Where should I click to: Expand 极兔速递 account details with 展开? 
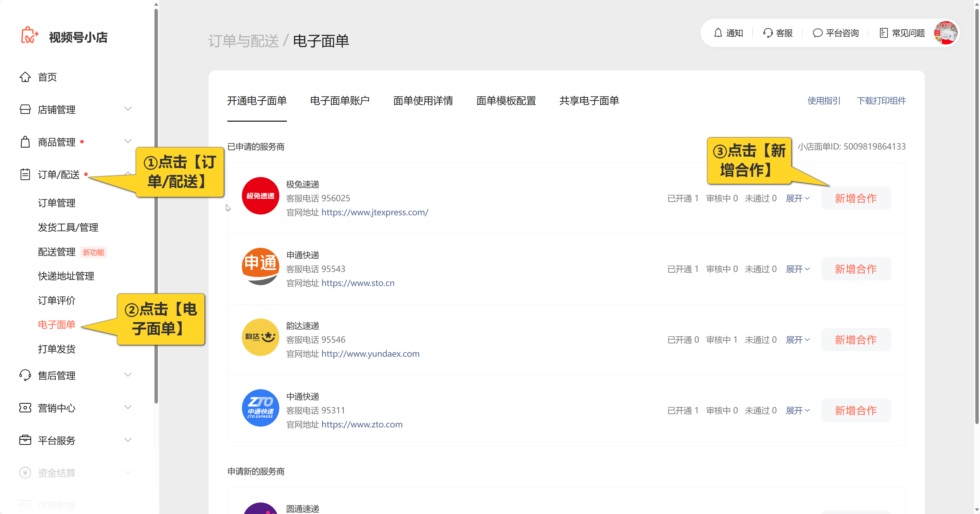797,198
